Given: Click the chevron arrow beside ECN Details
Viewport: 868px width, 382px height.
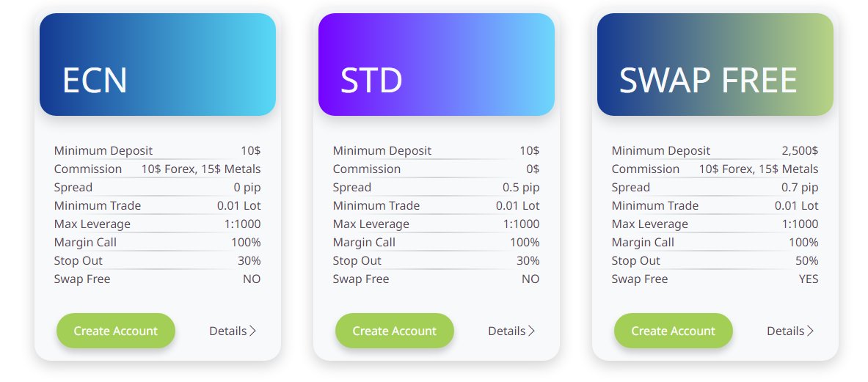Looking at the screenshot, I should pyautogui.click(x=253, y=331).
